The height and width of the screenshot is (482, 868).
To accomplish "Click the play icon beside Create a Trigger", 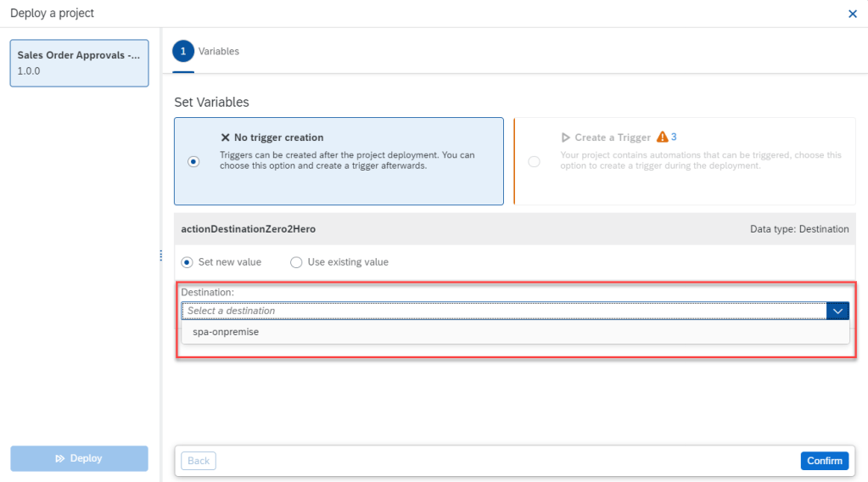I will (566, 137).
